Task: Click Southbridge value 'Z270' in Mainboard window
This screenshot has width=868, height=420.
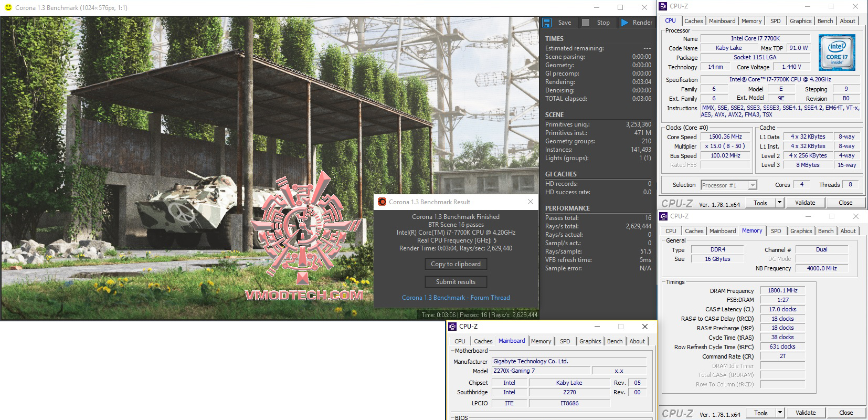Action: point(569,392)
